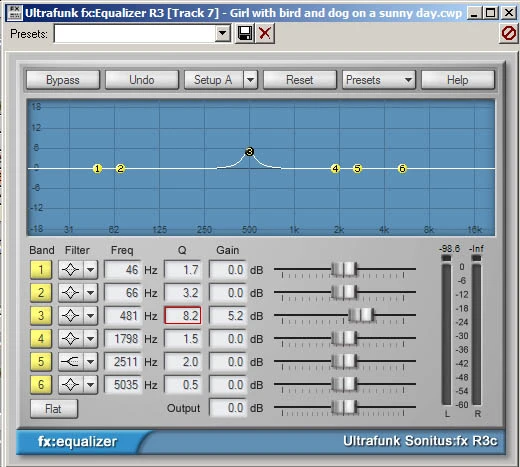The width and height of the screenshot is (520, 467).
Task: Click the band 3 Q input field showing 8.2
Action: point(183,316)
